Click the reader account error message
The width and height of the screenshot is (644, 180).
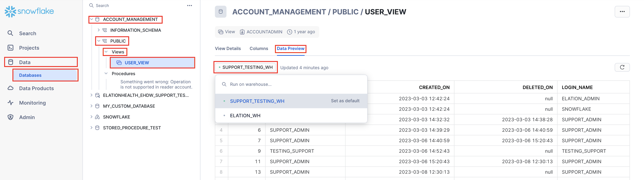(x=156, y=84)
